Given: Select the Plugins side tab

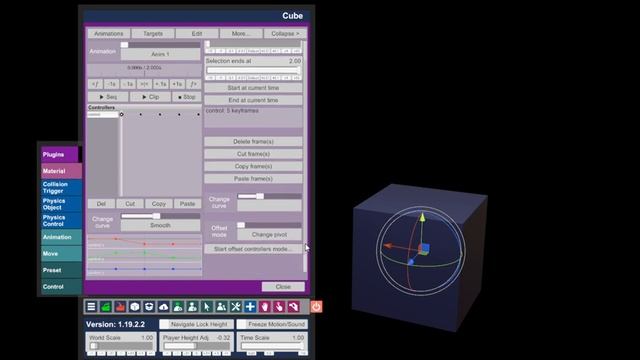Looking at the screenshot, I should tap(60, 154).
